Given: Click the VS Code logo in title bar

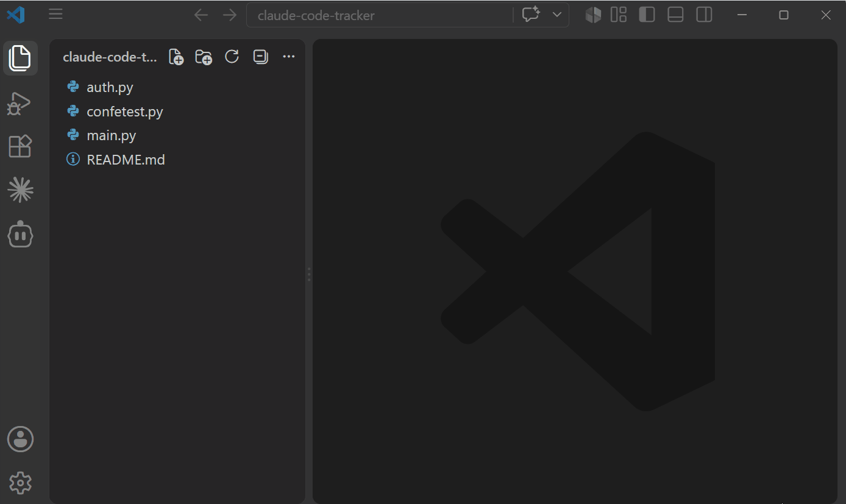Looking at the screenshot, I should pyautogui.click(x=16, y=15).
